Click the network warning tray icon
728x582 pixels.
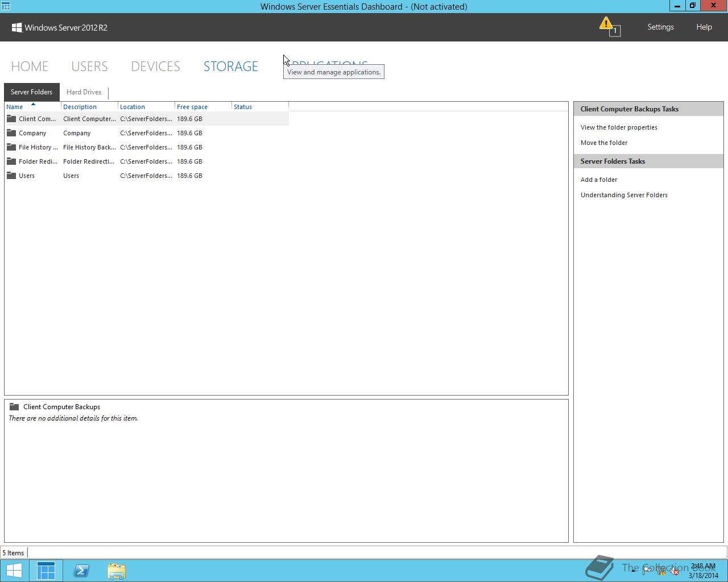[x=661, y=571]
